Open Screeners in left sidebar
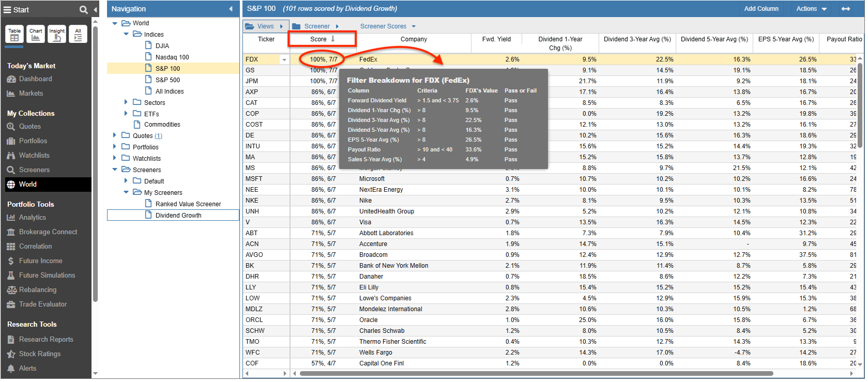Image resolution: width=868 pixels, height=382 pixels. click(x=28, y=170)
